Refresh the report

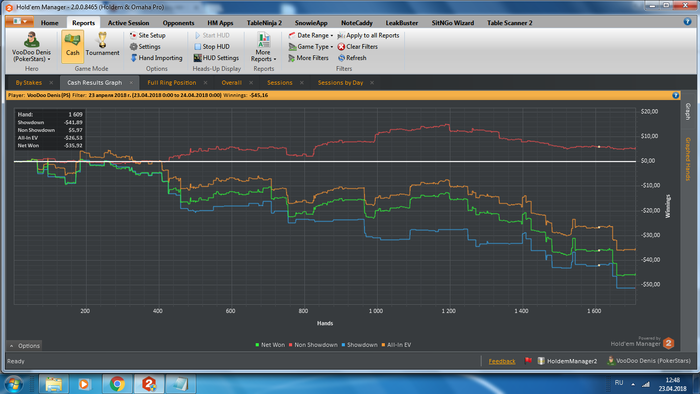click(x=352, y=58)
